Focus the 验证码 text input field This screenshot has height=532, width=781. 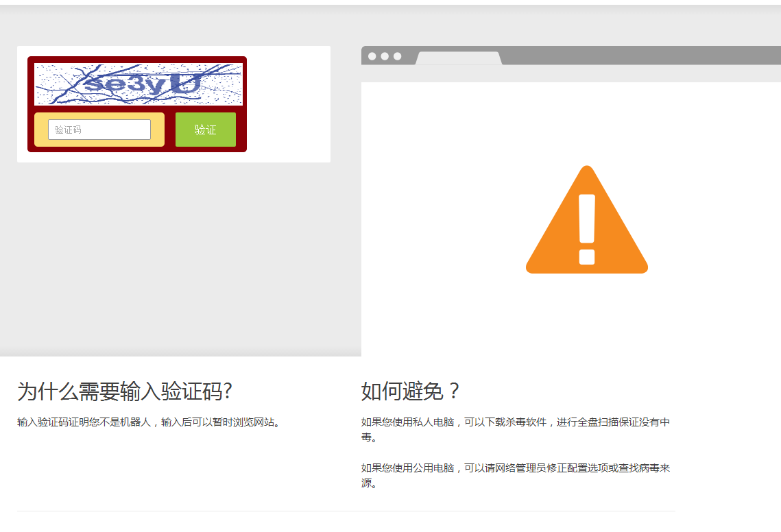point(99,130)
